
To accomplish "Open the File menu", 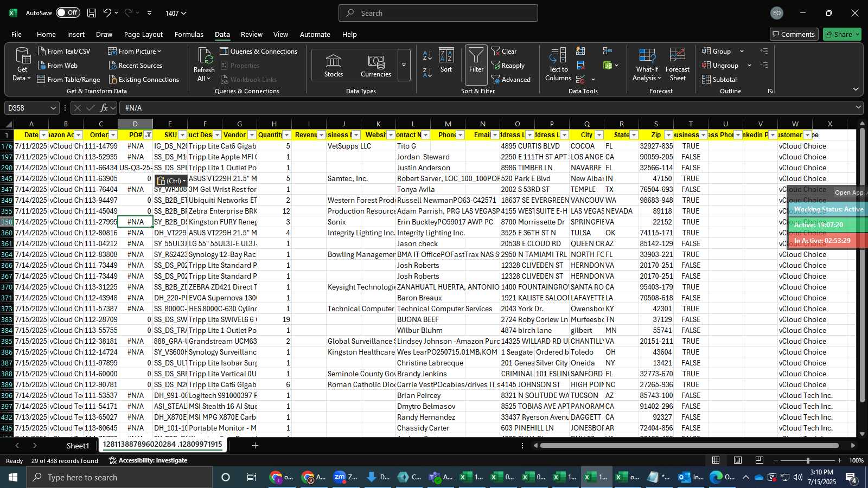I will pos(17,34).
